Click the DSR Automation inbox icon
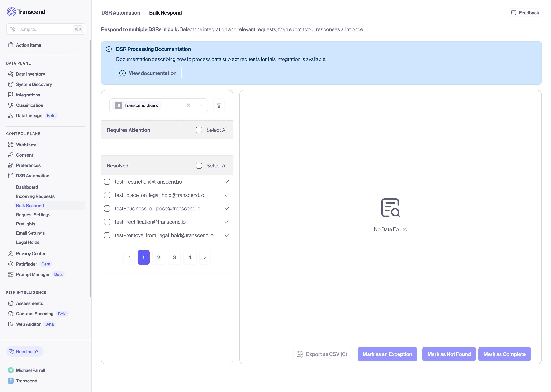551x392 pixels. [x=11, y=176]
